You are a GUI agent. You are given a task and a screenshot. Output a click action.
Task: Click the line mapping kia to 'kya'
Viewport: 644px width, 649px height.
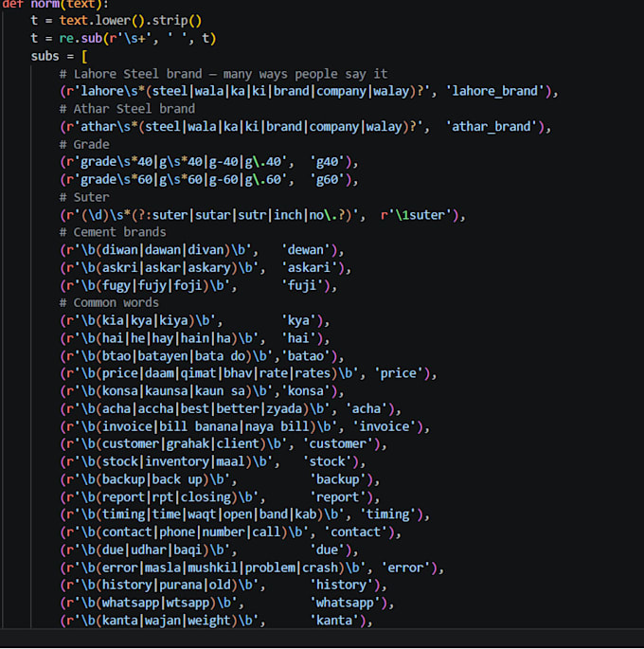pos(195,321)
